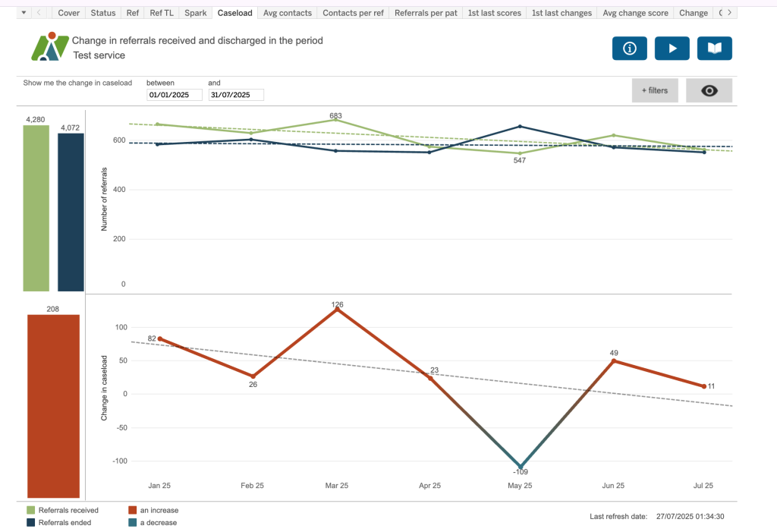Click the navy Referrals ended legend swatch
The image size is (777, 532).
point(31,522)
